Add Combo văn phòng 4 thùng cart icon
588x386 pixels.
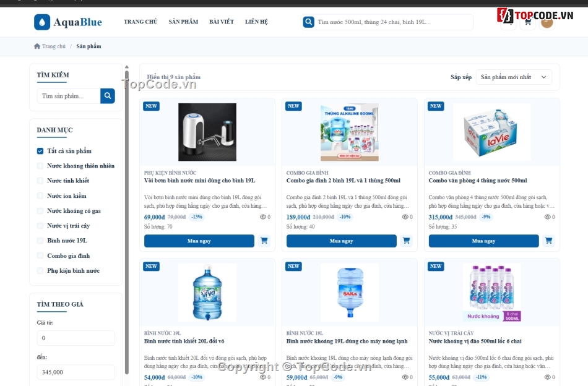pos(548,241)
